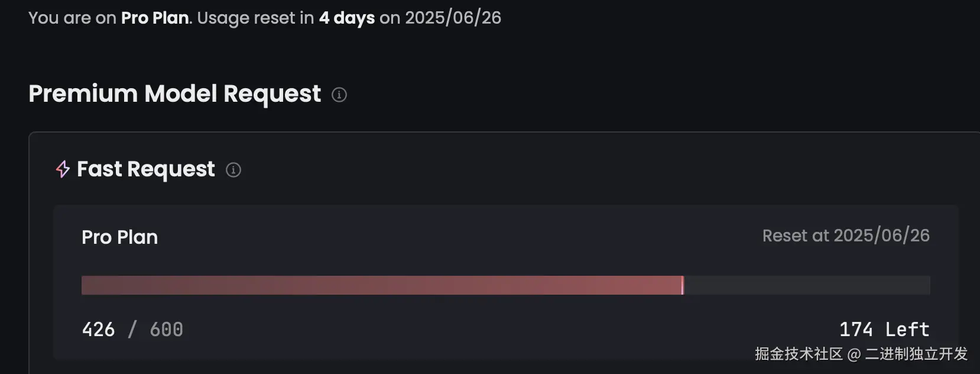The height and width of the screenshot is (374, 980).
Task: Click info icon beside Premium Model Request
Action: point(339,95)
